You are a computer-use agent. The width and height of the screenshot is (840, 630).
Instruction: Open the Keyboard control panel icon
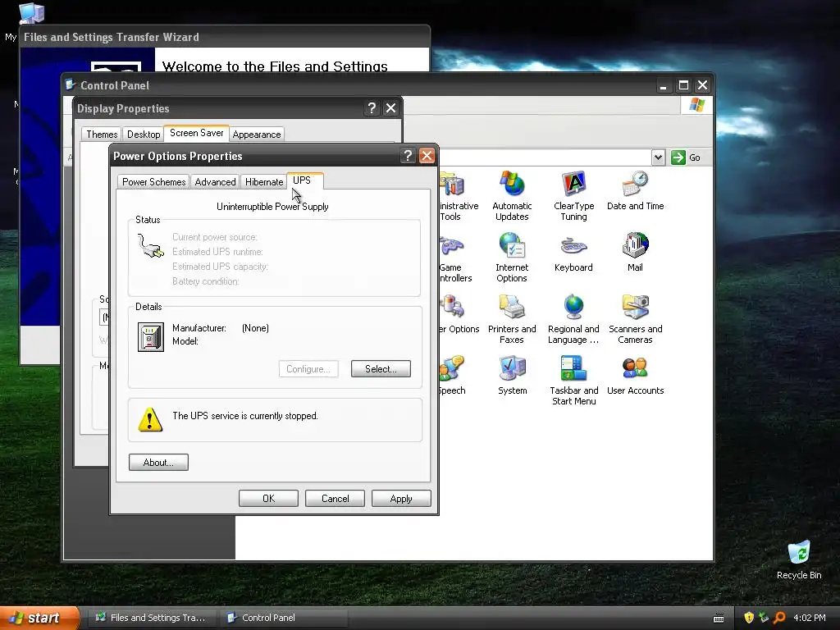click(573, 253)
